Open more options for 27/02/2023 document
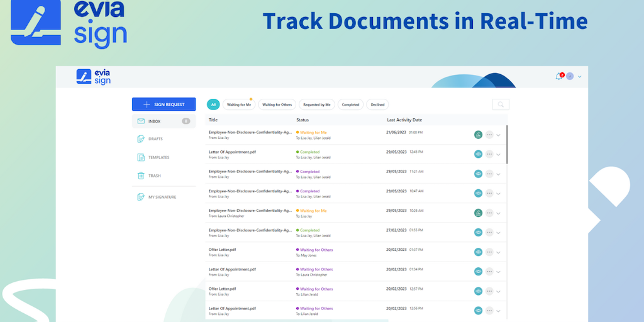Viewport: 644px width, 322px height. click(489, 233)
